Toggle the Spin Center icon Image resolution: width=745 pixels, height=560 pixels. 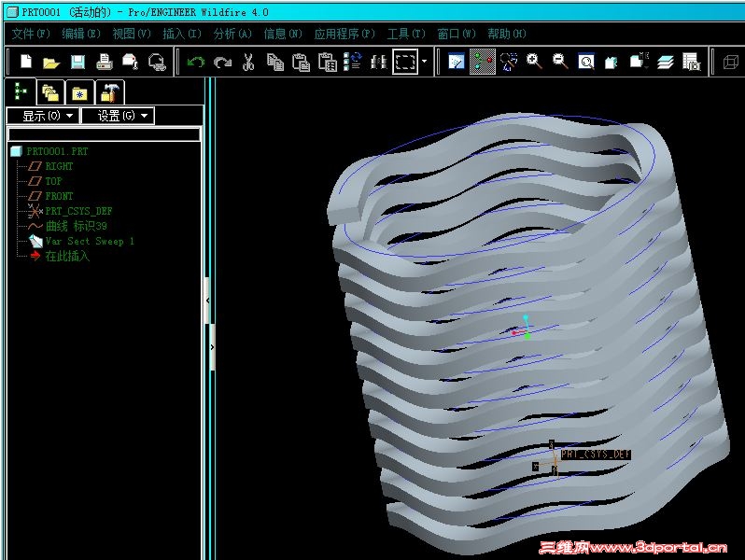[x=483, y=62]
